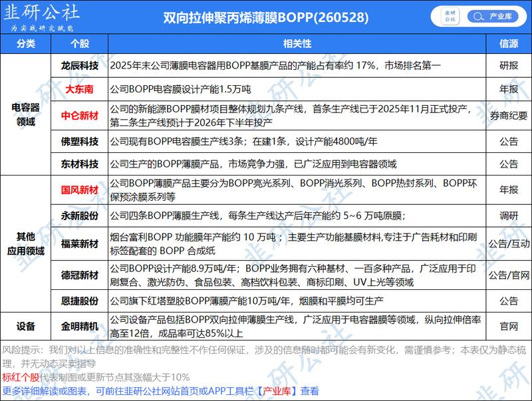Click the 金明精机 stock name
The height and width of the screenshot is (401, 532).
(79, 327)
